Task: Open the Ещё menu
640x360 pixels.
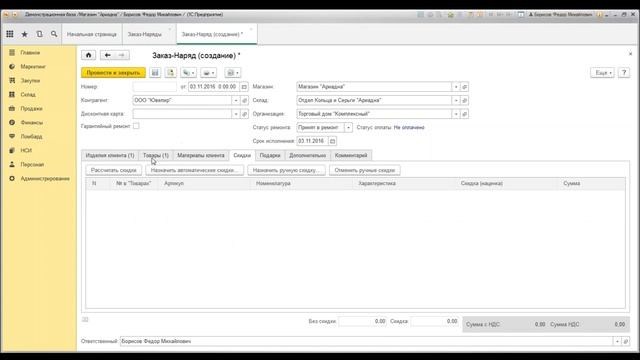Action: (602, 73)
